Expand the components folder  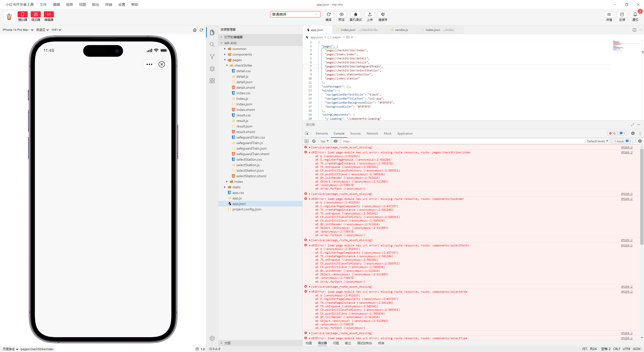point(260,54)
